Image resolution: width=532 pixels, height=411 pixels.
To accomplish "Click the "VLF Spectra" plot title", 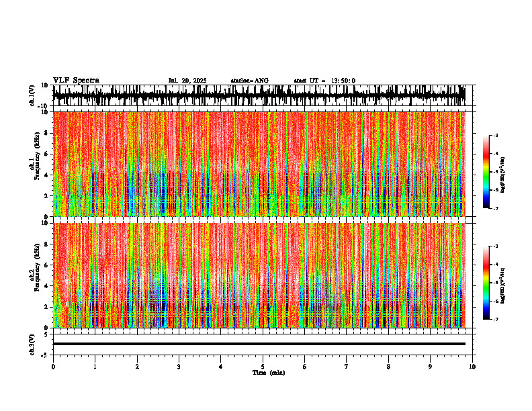I will (x=76, y=81).
